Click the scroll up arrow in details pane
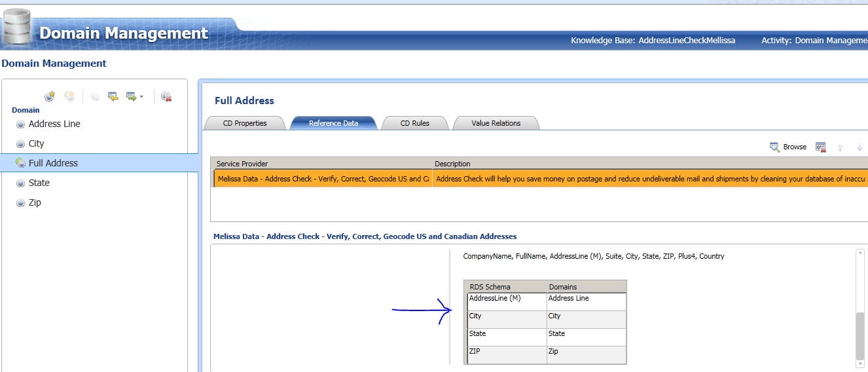The height and width of the screenshot is (372, 868). (860, 253)
